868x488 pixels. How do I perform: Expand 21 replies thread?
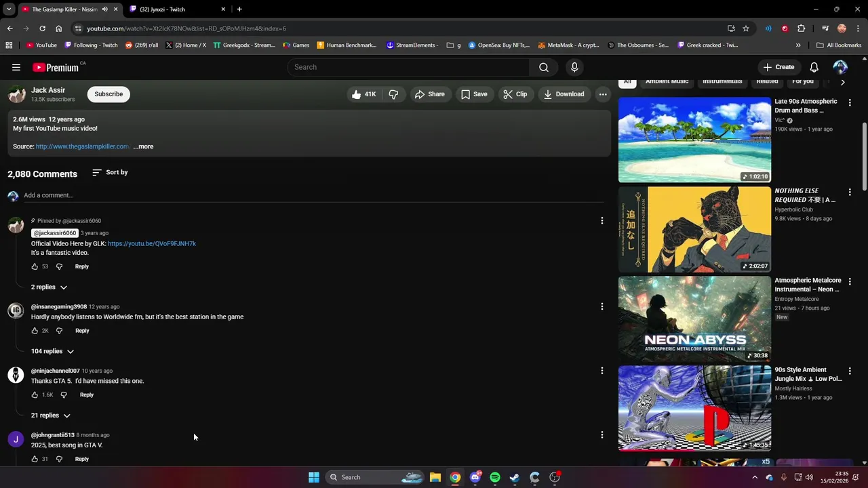tap(50, 415)
